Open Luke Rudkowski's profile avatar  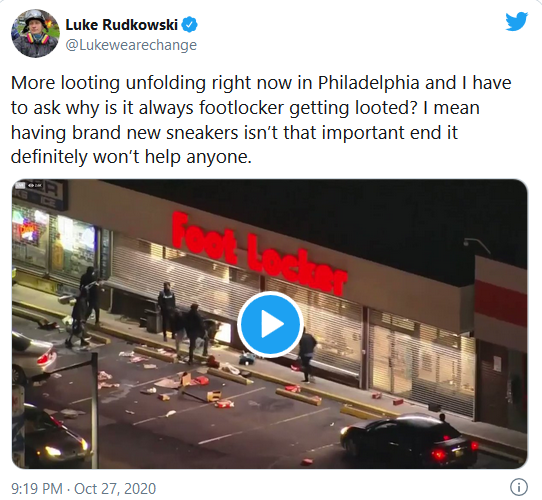coord(35,34)
